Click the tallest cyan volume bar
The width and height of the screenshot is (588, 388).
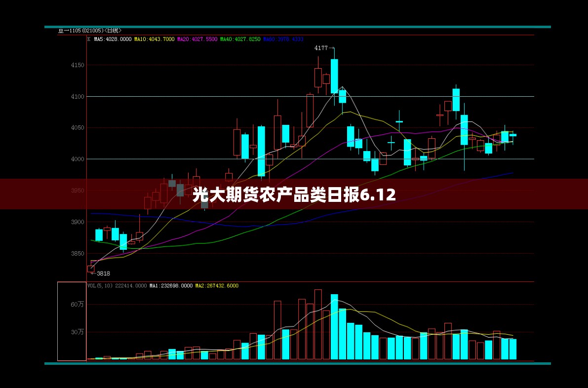334,327
